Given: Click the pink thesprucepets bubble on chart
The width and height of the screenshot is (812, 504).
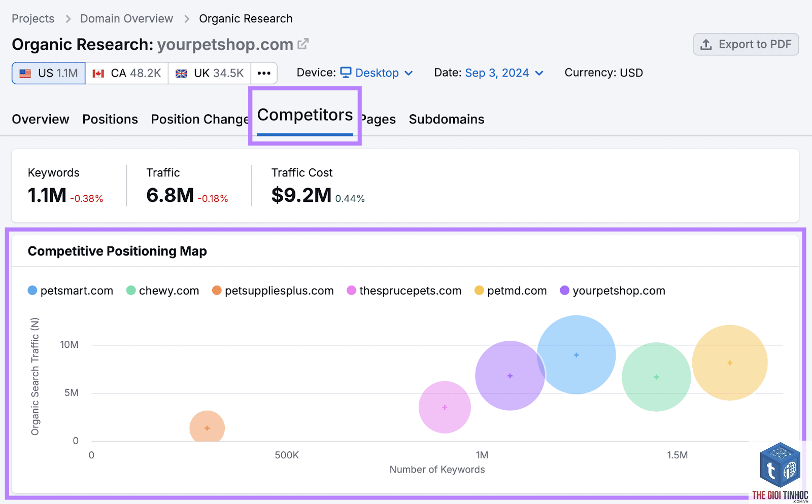Looking at the screenshot, I should (445, 407).
